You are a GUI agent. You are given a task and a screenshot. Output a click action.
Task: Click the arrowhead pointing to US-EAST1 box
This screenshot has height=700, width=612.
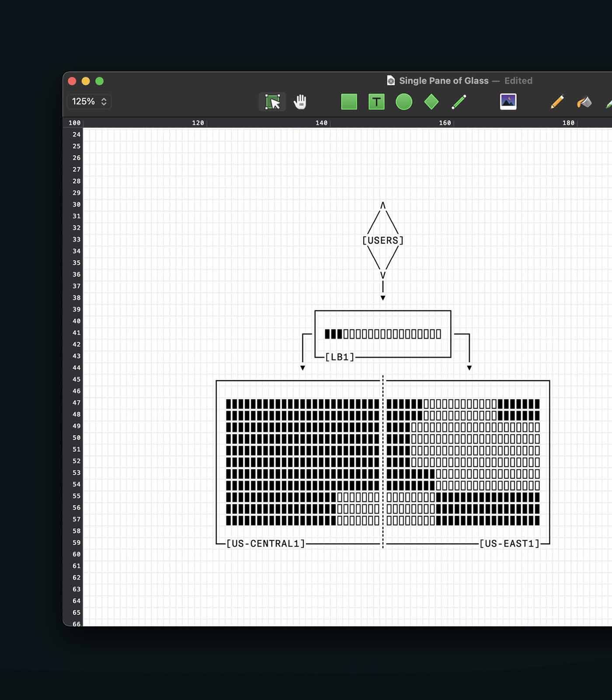click(469, 368)
